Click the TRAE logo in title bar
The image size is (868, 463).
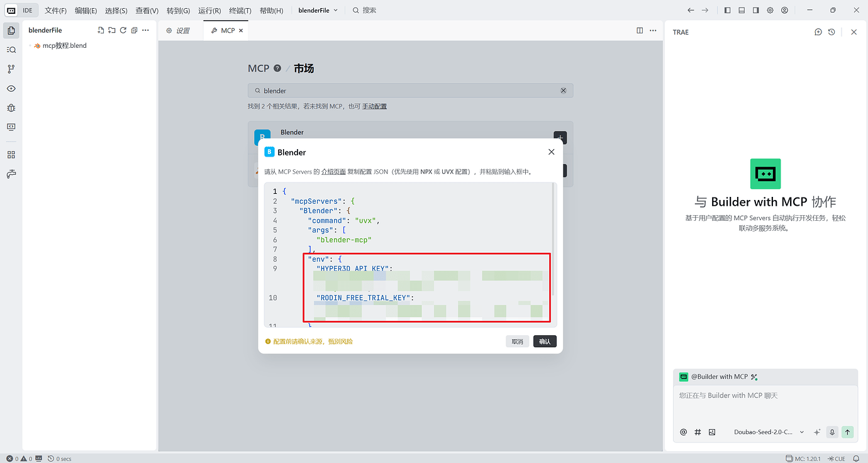point(11,10)
